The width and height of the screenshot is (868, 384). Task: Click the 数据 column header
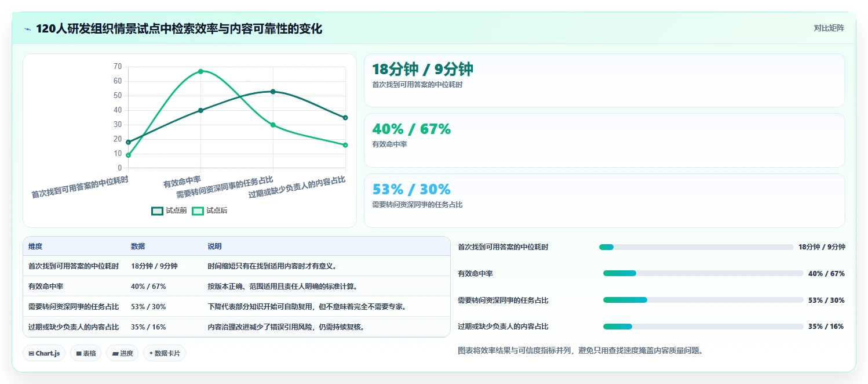point(138,247)
